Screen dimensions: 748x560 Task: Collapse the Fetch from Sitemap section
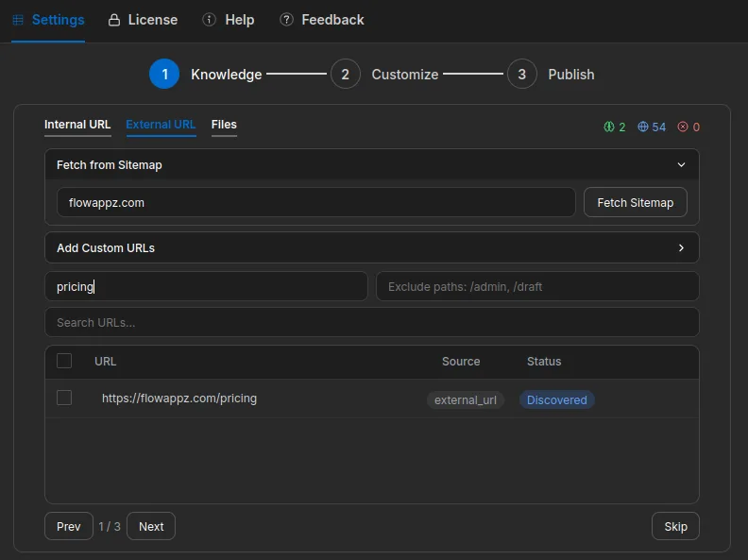point(372,164)
